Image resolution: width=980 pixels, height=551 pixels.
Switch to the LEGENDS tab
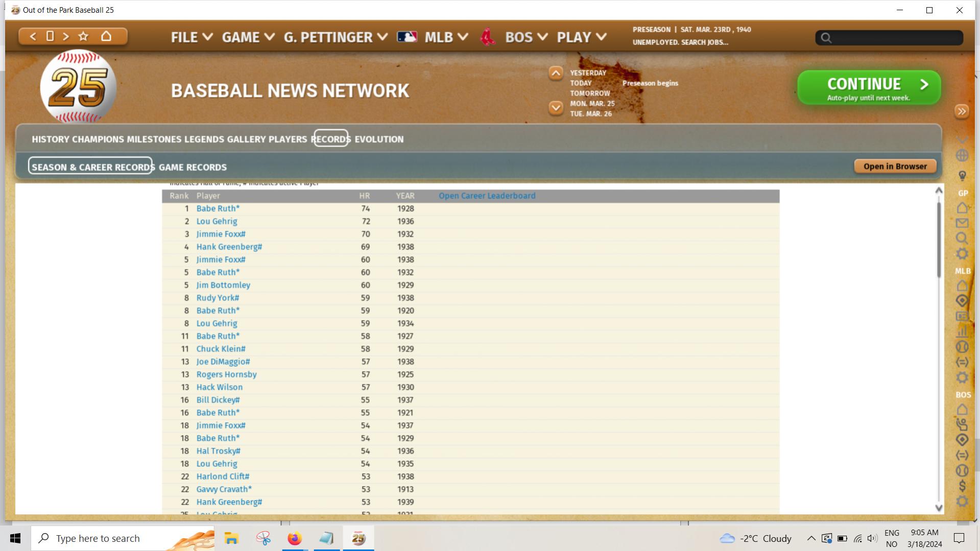[204, 139]
